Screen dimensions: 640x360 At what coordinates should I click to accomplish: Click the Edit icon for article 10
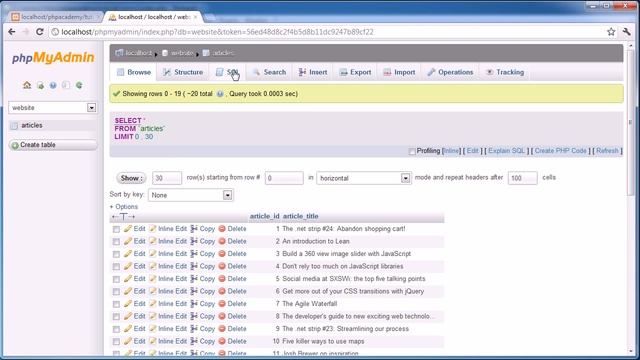[x=128, y=341]
